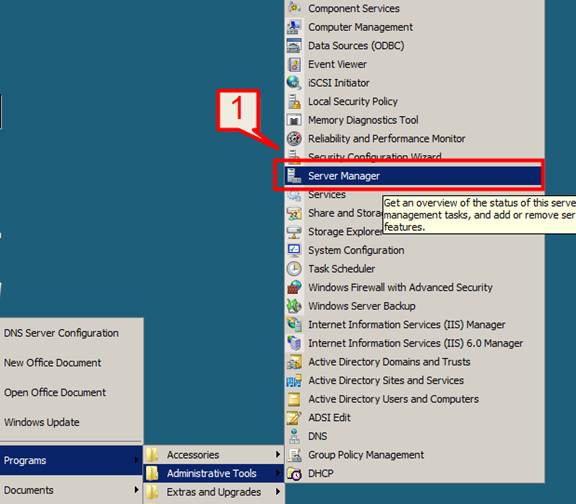
Task: Open Active Directory Users and Computers
Action: tap(393, 399)
